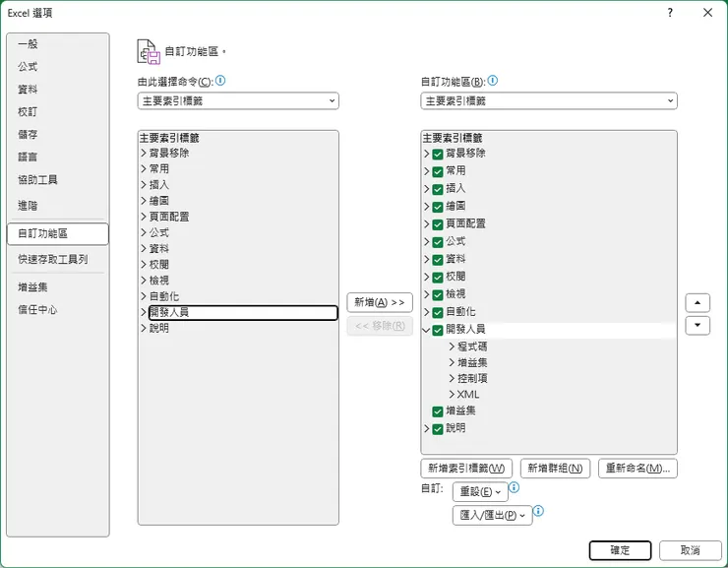The height and width of the screenshot is (568, 728).
Task: Toggle the 繪圖 tab checkbox
Action: click(438, 207)
